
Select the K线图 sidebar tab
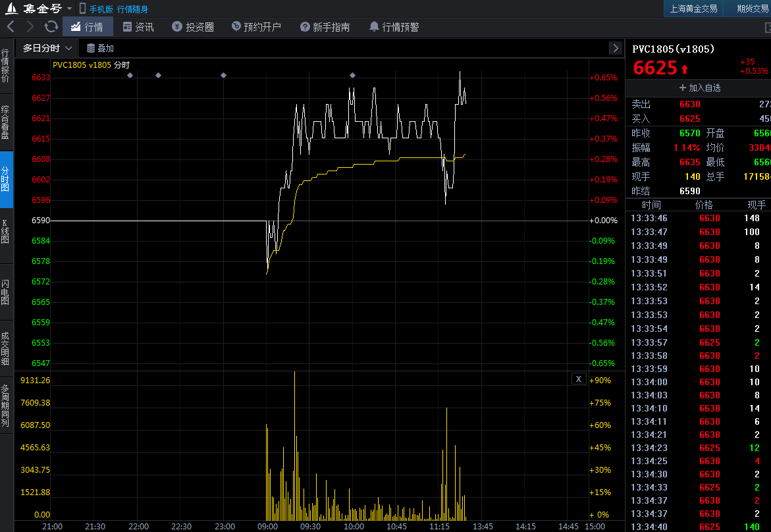coord(6,232)
